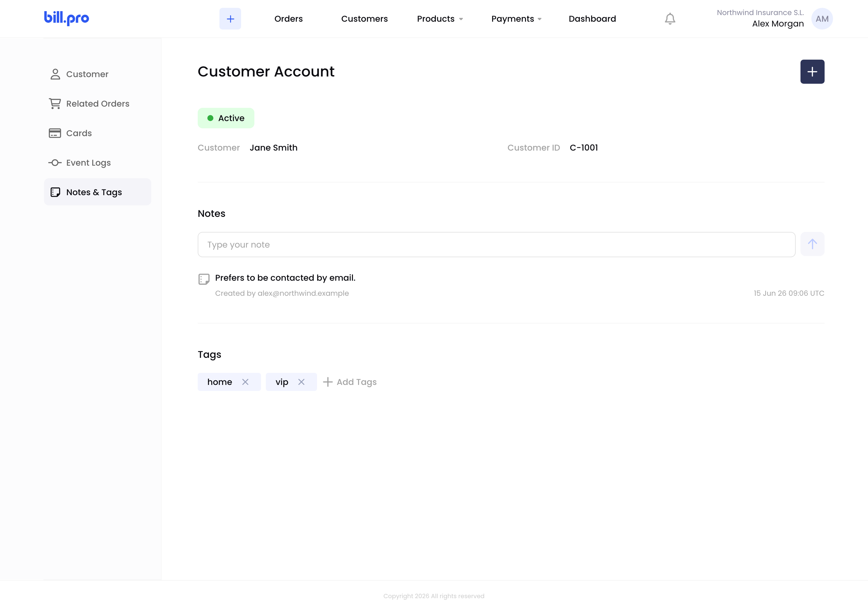Click the vip tag label

[281, 382]
